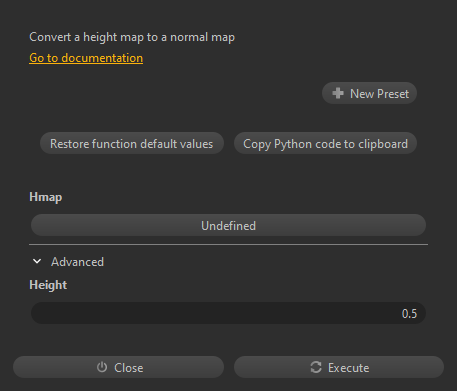The height and width of the screenshot is (391, 457).
Task: Click the description text about normal map
Action: pos(132,37)
